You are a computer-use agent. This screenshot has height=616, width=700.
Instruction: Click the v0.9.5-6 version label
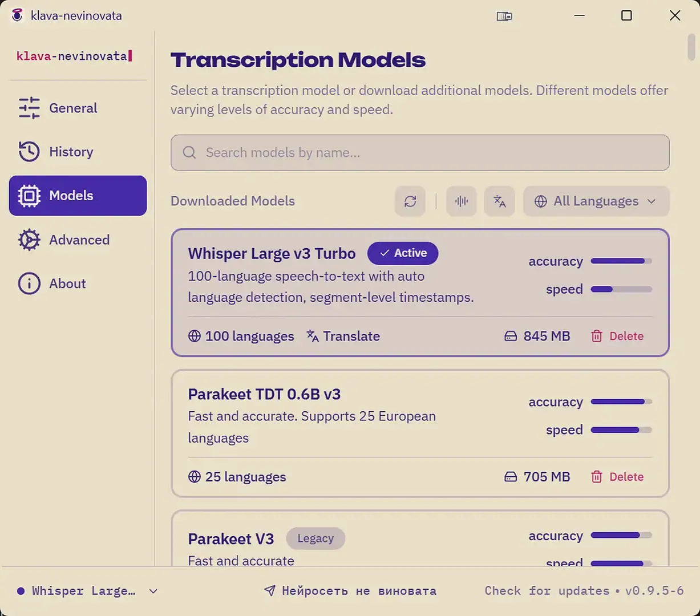coord(654,591)
